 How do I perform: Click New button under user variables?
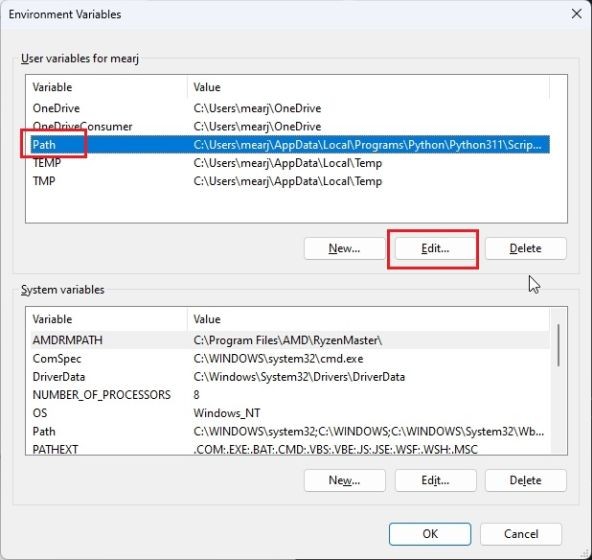[344, 248]
